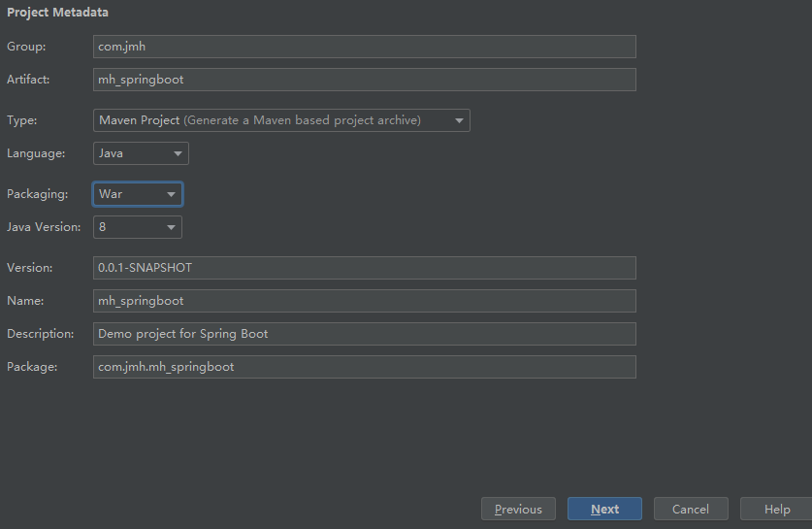
Task: Click the Type label text
Action: pyautogui.click(x=21, y=120)
